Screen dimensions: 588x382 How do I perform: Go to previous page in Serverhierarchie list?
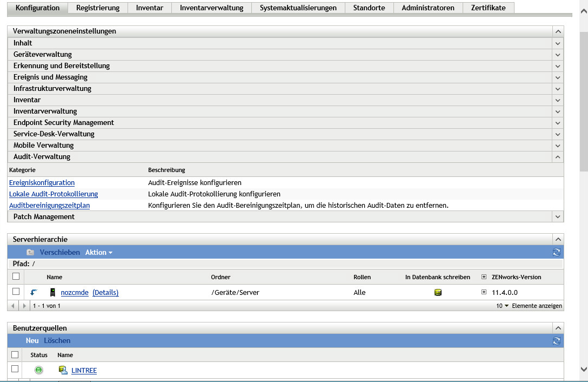13,306
